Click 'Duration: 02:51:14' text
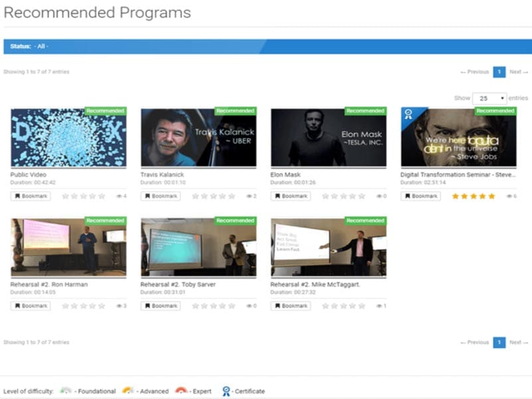This screenshot has height=399, width=532. 423,182
